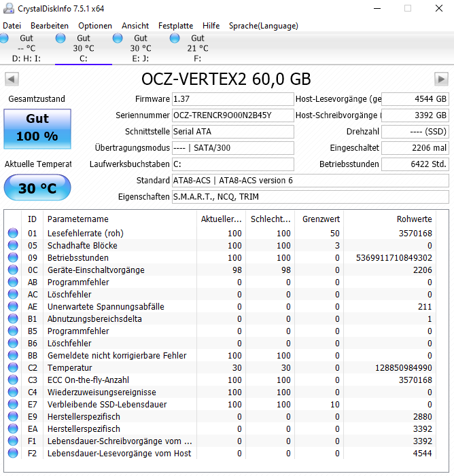Viewport: 454px width, 476px height.
Task: Select the Lebensdauer-Lesevorgänge vom Host row text
Action: 119,453
